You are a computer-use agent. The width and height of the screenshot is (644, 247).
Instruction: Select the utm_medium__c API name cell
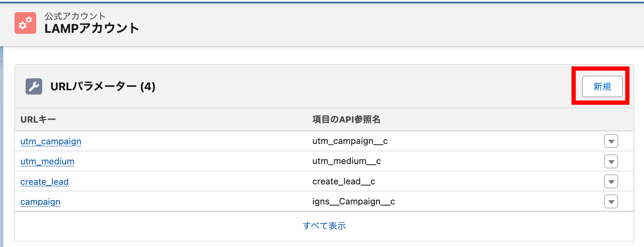pos(346,161)
